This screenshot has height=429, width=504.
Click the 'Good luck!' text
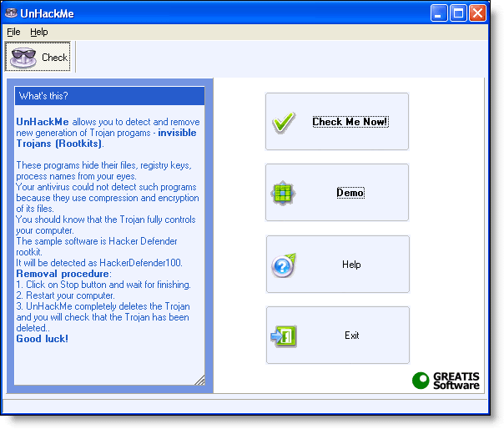42,339
